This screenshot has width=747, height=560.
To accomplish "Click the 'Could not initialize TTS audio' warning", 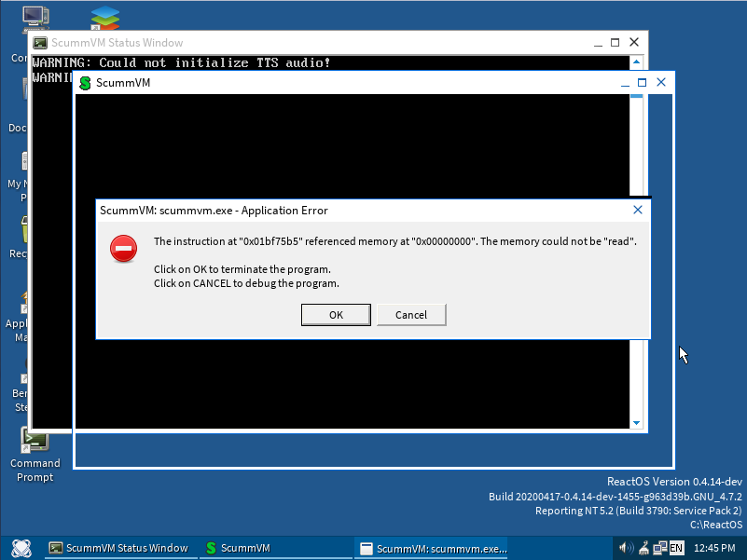I will [182, 62].
